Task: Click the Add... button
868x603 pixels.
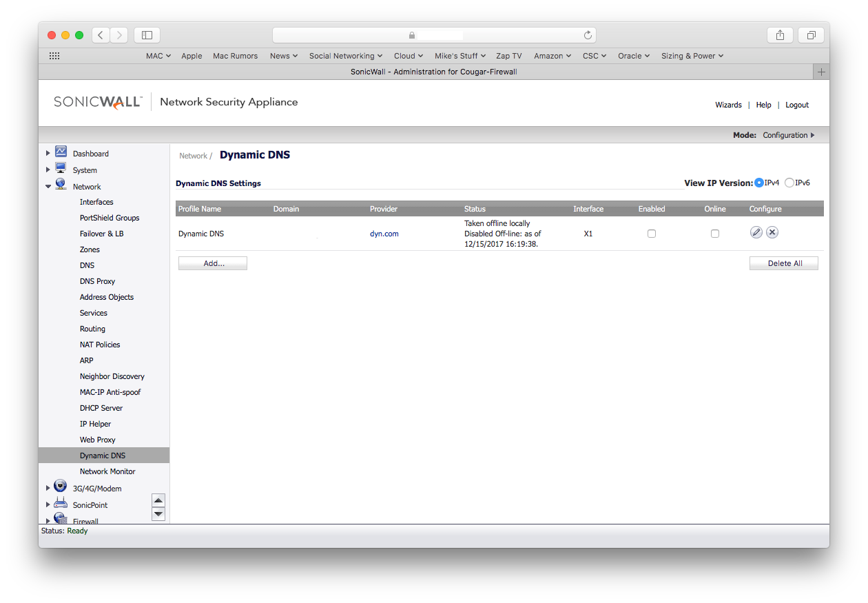Action: coord(213,263)
